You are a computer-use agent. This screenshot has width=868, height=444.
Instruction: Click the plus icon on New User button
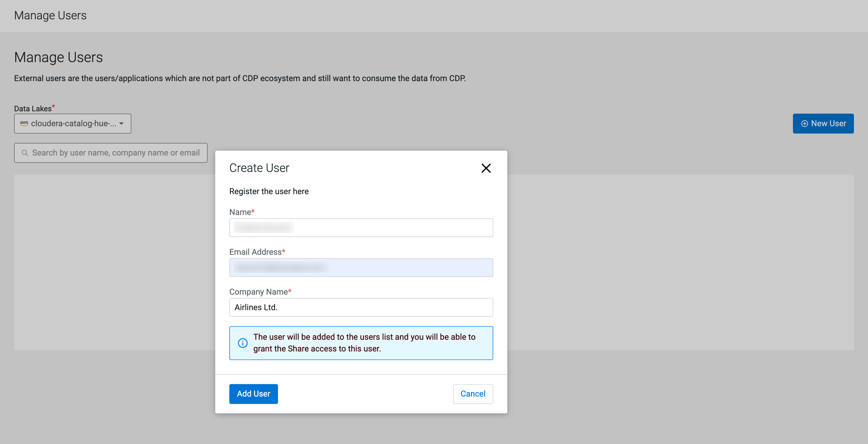point(804,124)
